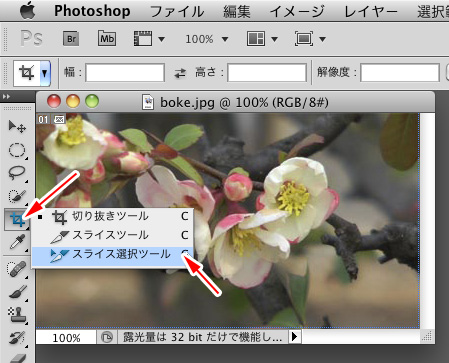Select the Quick Selection tool

(x=17, y=196)
